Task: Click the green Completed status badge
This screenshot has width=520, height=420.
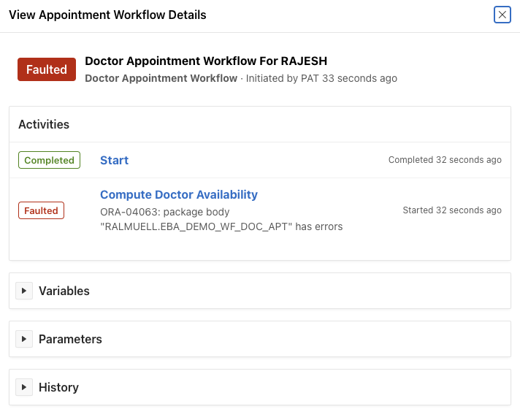Action: point(49,161)
